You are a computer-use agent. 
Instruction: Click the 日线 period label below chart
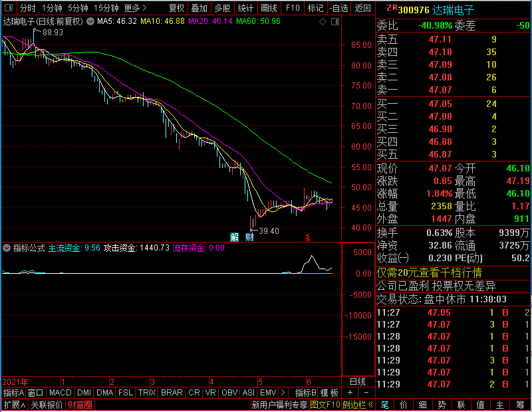pos(358,382)
